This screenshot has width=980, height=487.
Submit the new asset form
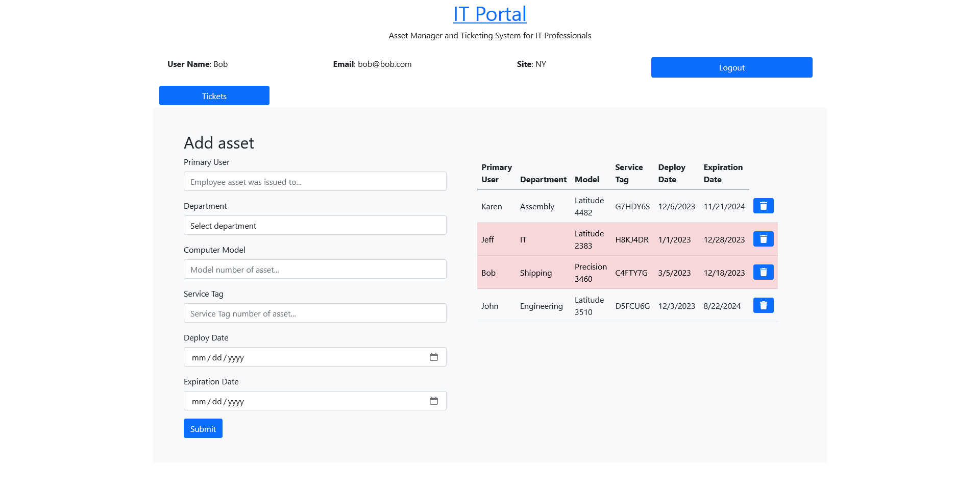(x=203, y=428)
